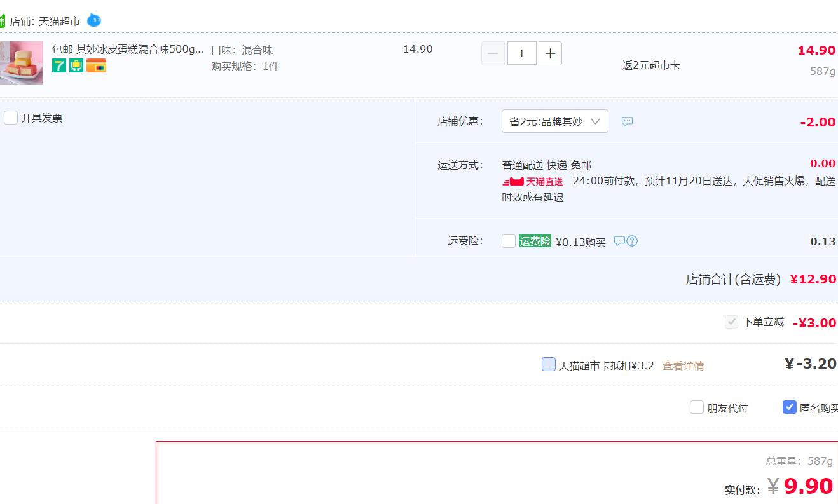The width and height of the screenshot is (838, 504).
Task: Click the grey 587g weight under item price
Action: coord(823,71)
